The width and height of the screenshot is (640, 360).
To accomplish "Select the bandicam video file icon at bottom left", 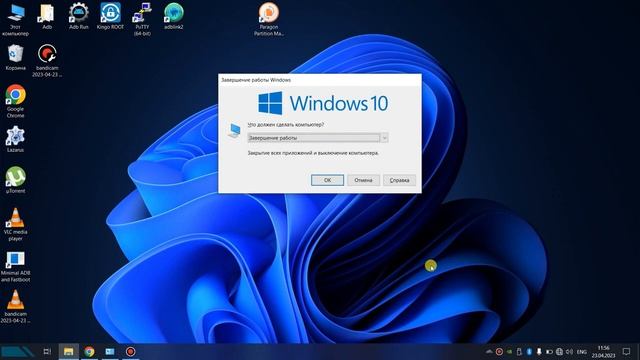I will pos(16,307).
